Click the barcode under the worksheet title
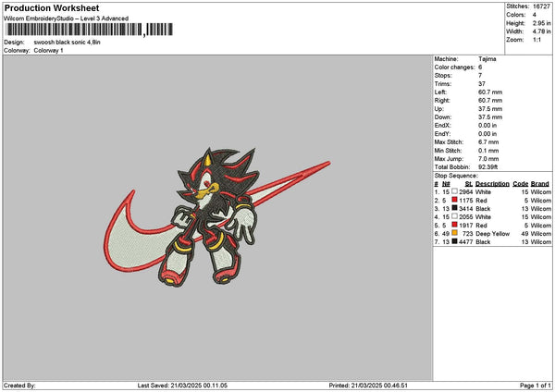 pos(90,30)
